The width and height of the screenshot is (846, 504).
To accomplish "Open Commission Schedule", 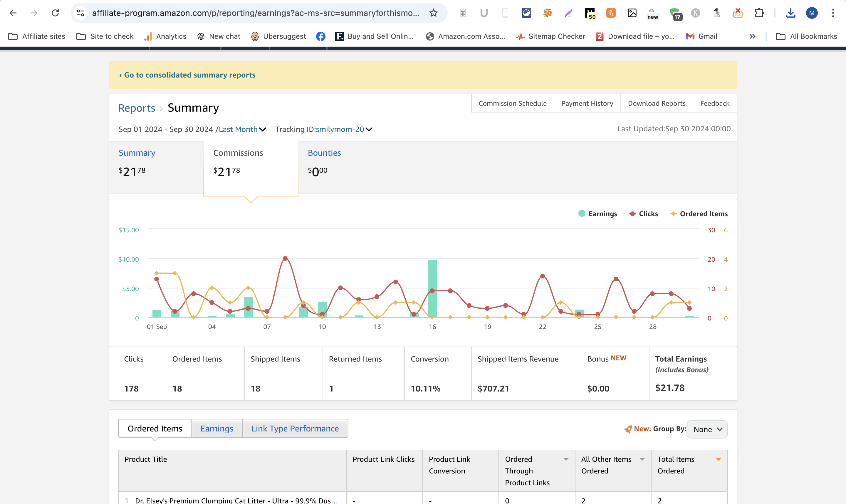I will click(513, 103).
